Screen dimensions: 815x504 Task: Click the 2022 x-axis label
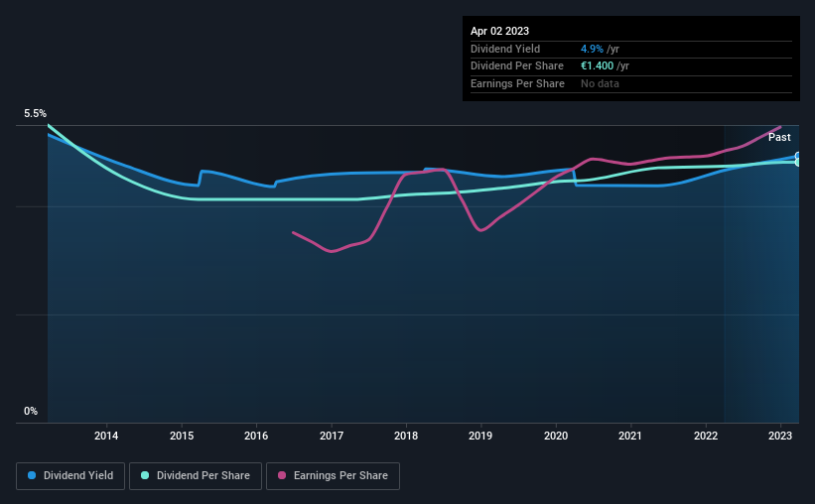click(706, 436)
